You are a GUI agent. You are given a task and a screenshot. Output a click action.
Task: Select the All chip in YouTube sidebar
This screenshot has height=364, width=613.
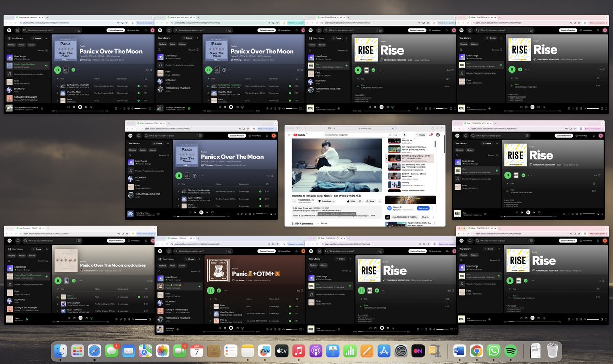388,217
